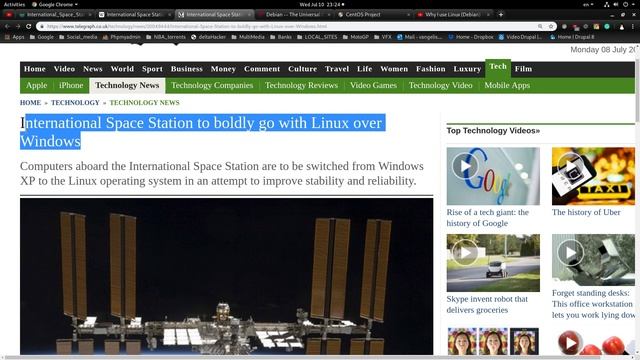Open the Activities overview

click(x=14, y=4)
